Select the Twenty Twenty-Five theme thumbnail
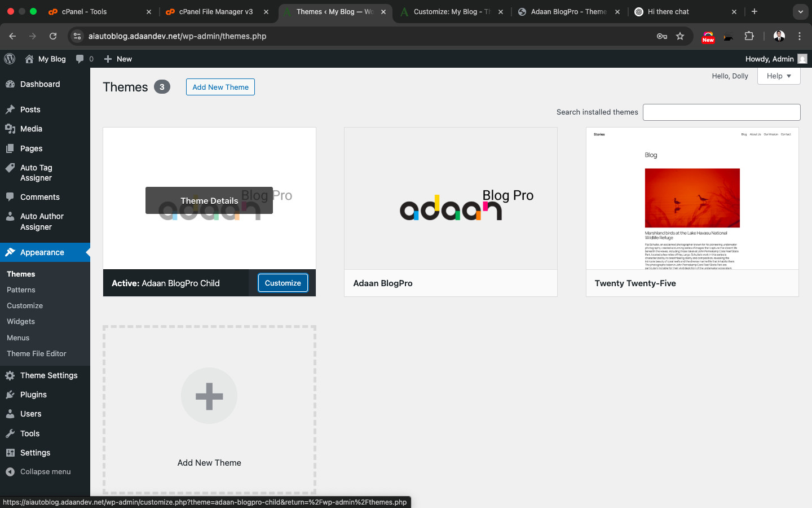Viewport: 812px width, 508px height. point(692,199)
